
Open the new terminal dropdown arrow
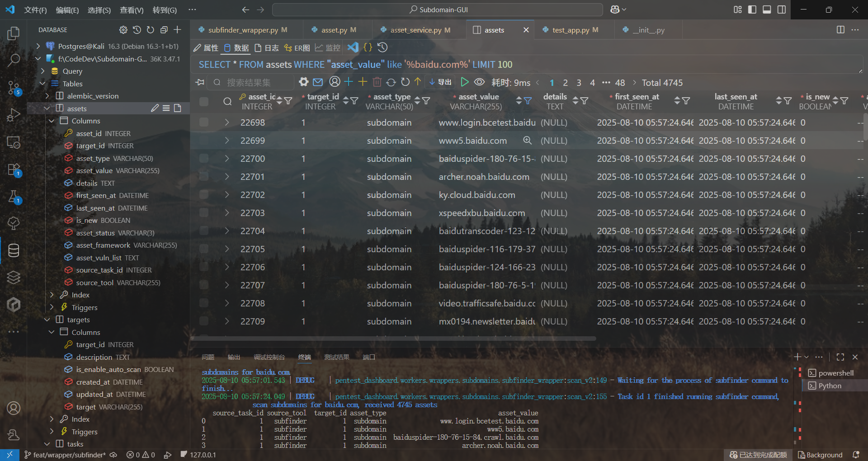pos(807,357)
